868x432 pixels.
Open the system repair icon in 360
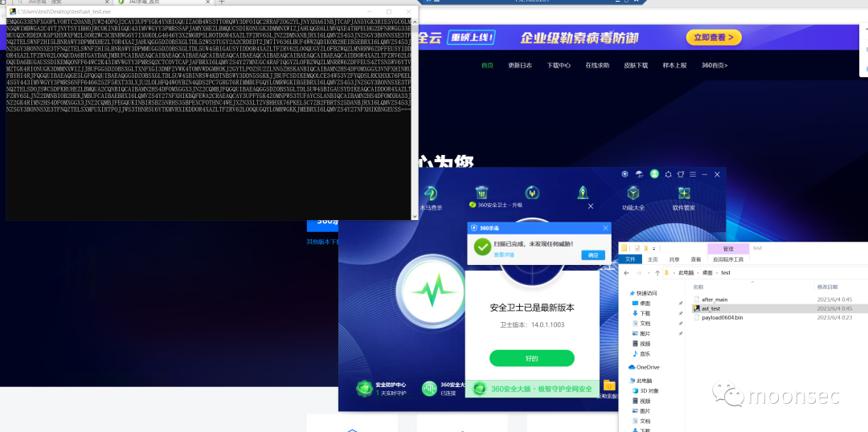(531, 193)
